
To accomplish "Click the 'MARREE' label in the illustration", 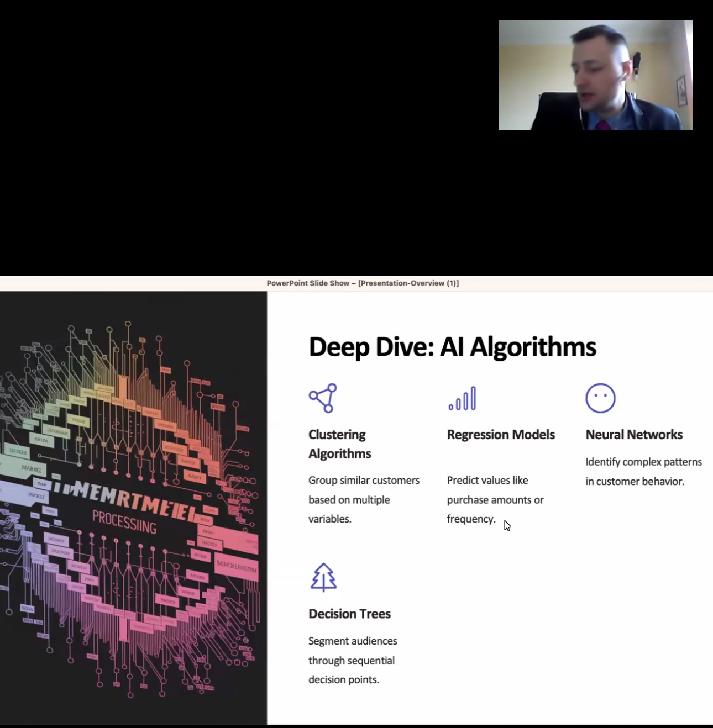I will coord(32,469).
